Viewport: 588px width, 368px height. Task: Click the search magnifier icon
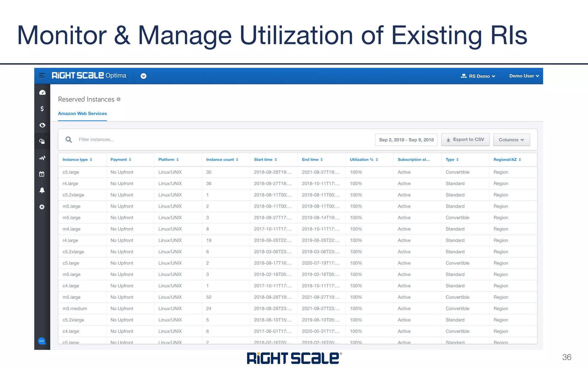69,139
